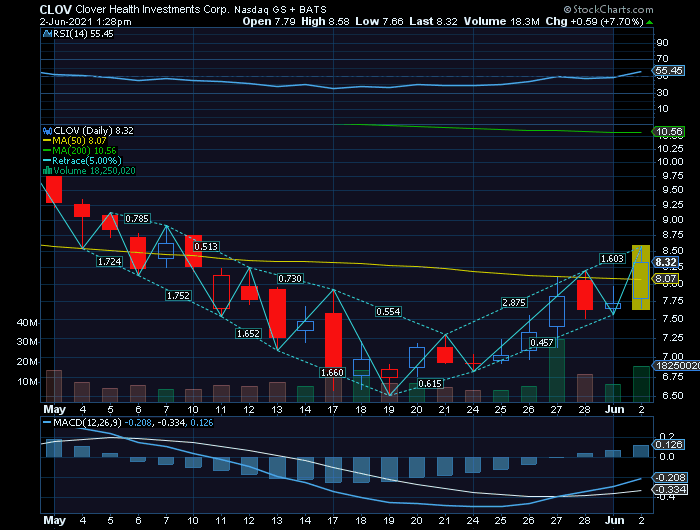This screenshot has height=530, width=700.
Task: Click the May label under the MACD panel
Action: point(54,520)
